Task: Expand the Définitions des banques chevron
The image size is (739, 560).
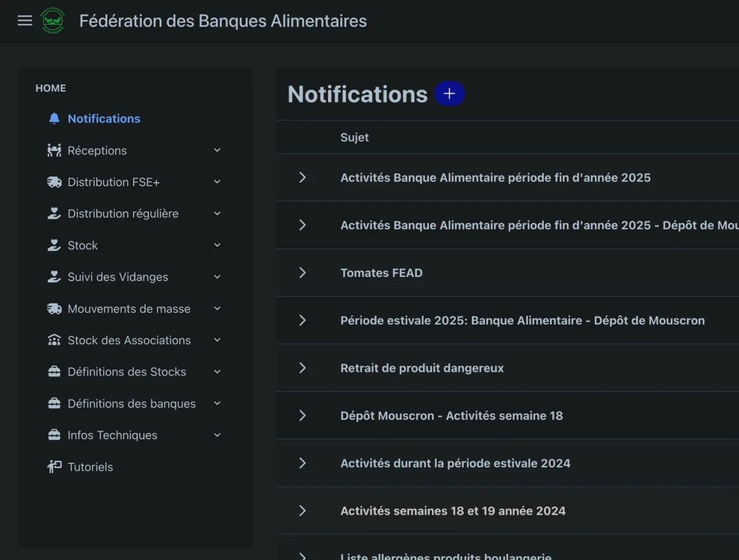Action: tap(217, 403)
